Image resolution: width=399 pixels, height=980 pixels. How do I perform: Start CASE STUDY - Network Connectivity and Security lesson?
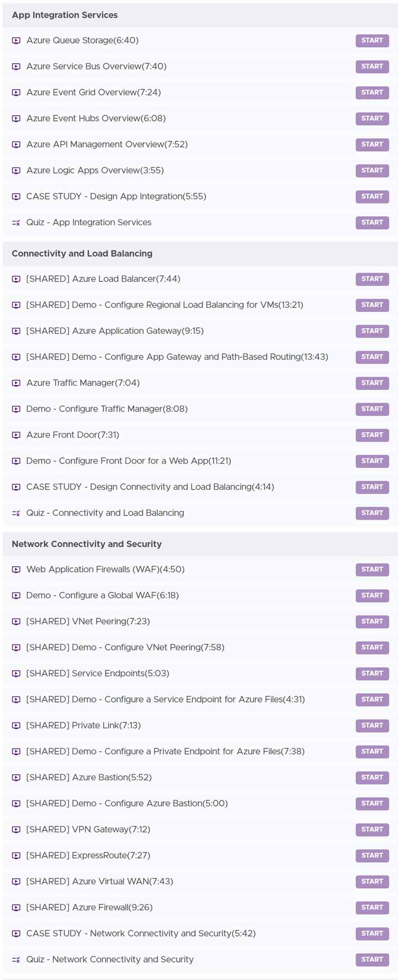point(372,933)
